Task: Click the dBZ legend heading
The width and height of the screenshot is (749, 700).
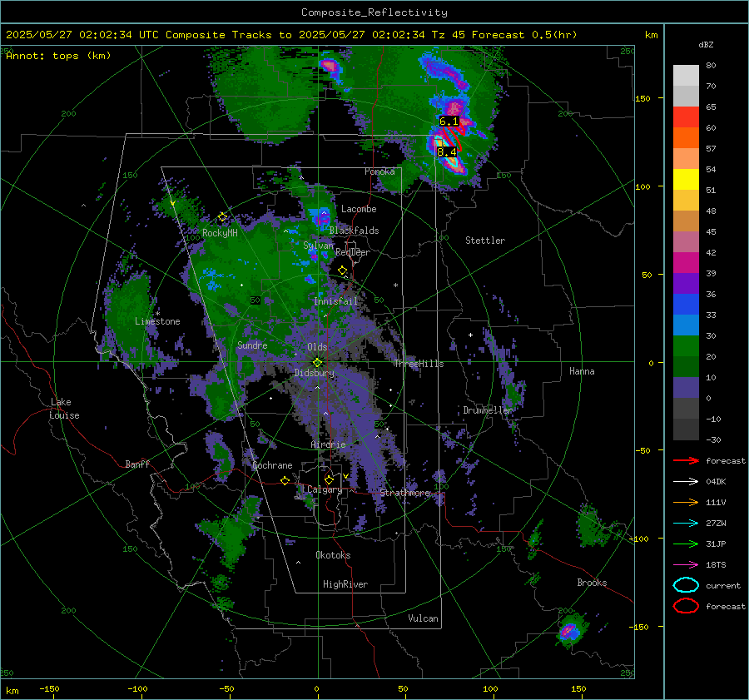Action: point(706,44)
